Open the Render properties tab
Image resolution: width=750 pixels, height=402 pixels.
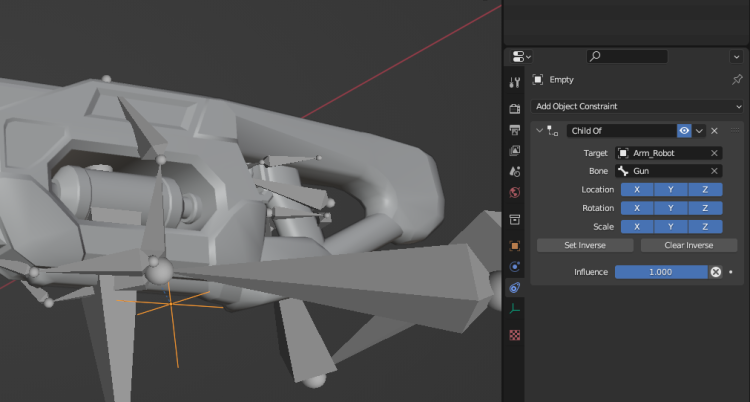tap(515, 108)
